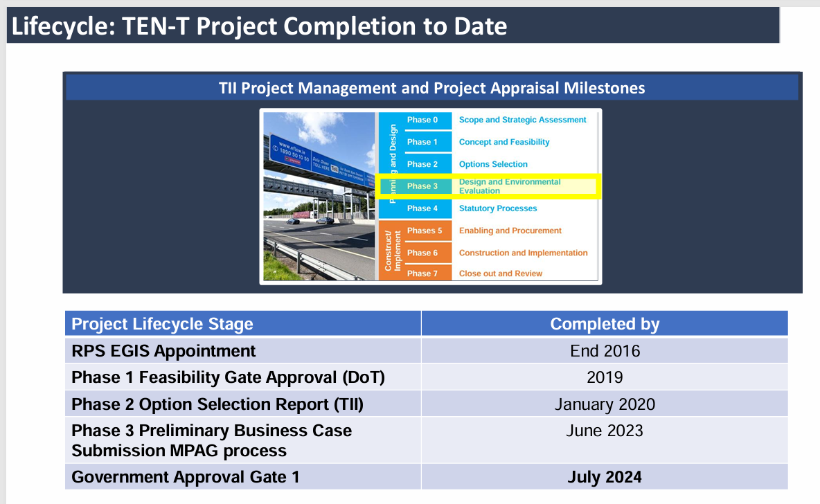Select the 'Phase 1' blue box
Image resolution: width=820 pixels, height=504 pixels.
pyautogui.click(x=422, y=142)
